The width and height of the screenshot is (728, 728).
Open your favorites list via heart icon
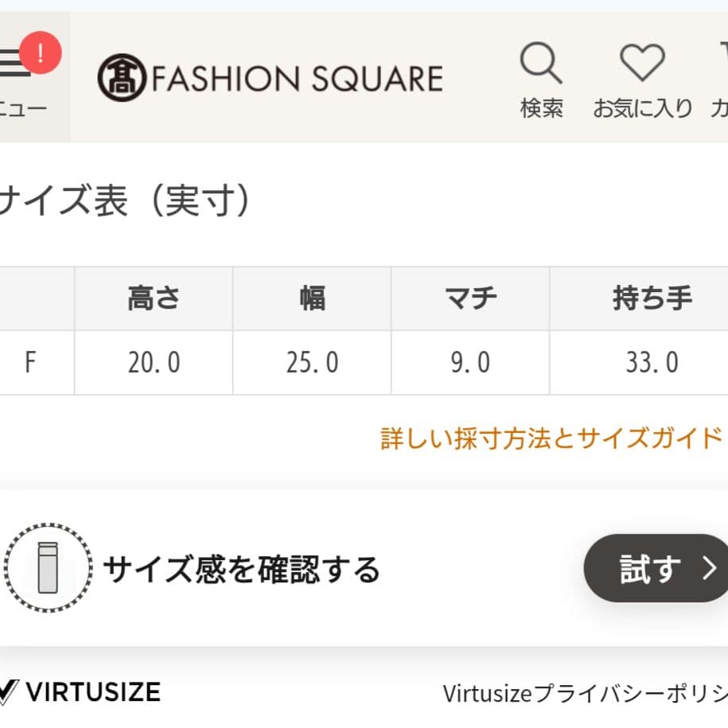click(641, 62)
